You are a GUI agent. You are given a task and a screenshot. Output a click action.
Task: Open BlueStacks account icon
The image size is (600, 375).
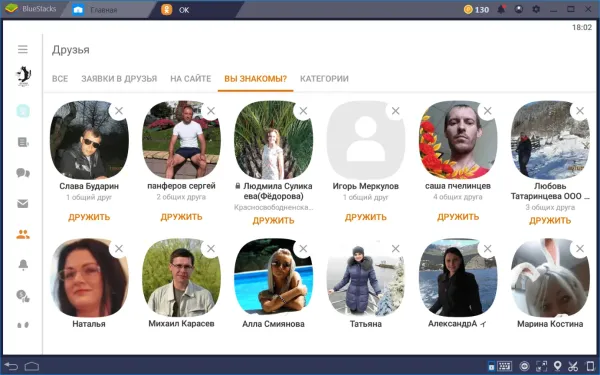pyautogui.click(x=518, y=9)
